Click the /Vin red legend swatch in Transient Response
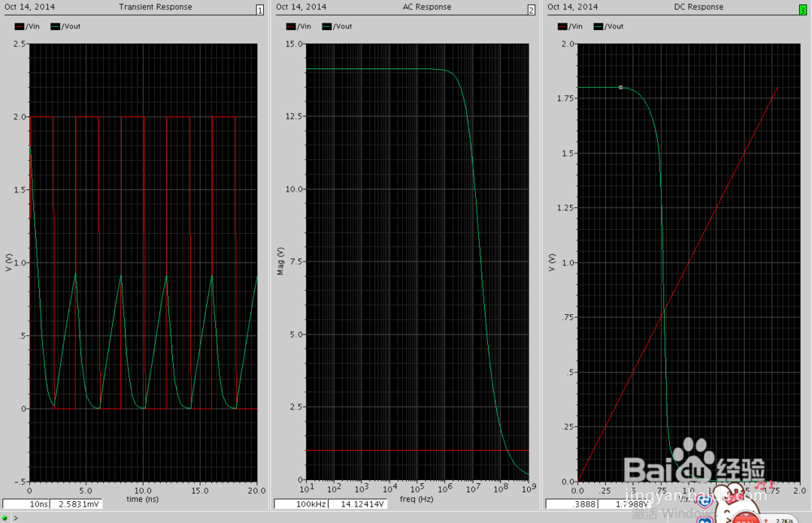812x523 pixels. 19,27
